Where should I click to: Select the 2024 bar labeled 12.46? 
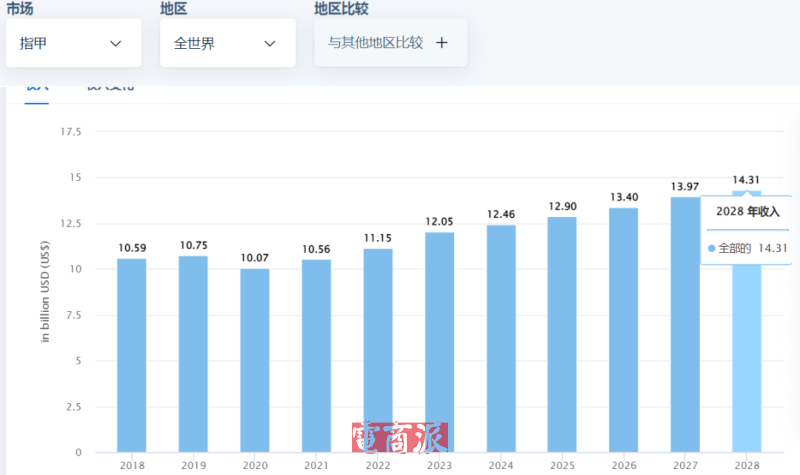[x=501, y=338]
